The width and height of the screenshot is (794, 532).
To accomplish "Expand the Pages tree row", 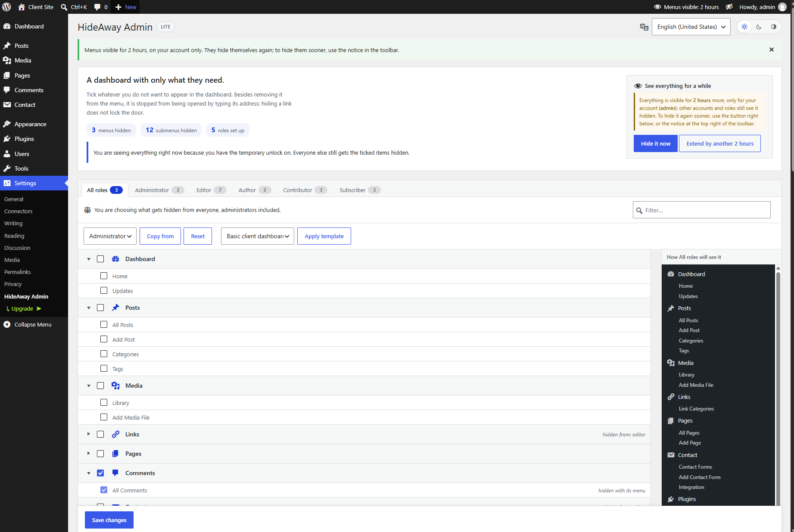I will coord(89,454).
